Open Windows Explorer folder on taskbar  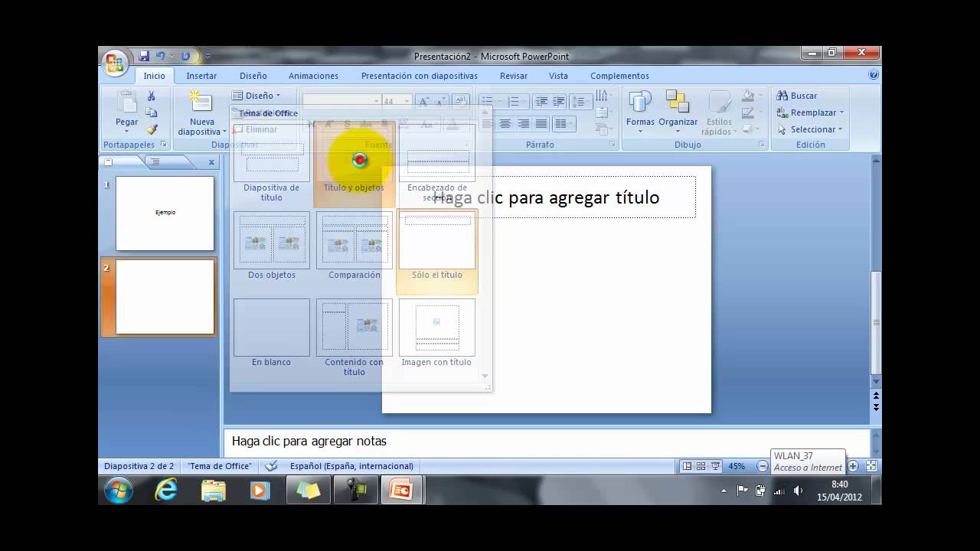pyautogui.click(x=214, y=490)
